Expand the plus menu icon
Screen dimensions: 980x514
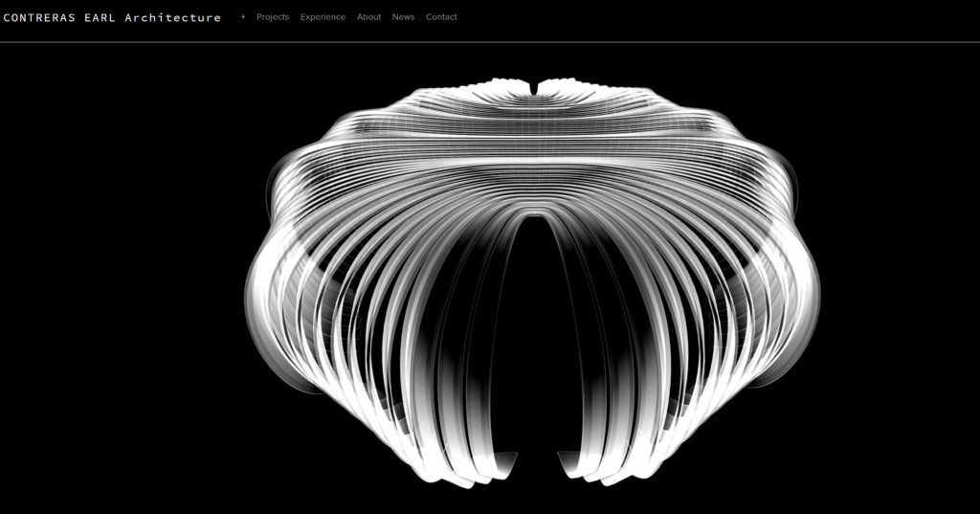coord(243,17)
